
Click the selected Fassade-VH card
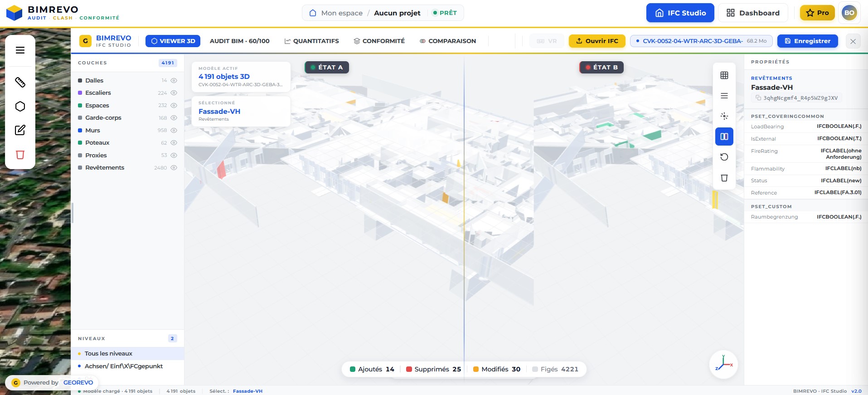coord(241,111)
